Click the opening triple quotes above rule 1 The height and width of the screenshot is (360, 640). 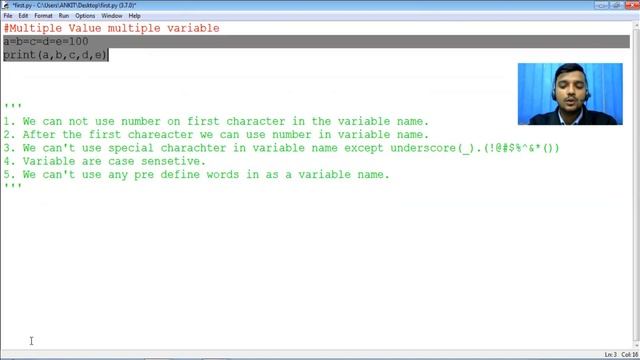pyautogui.click(x=13, y=107)
